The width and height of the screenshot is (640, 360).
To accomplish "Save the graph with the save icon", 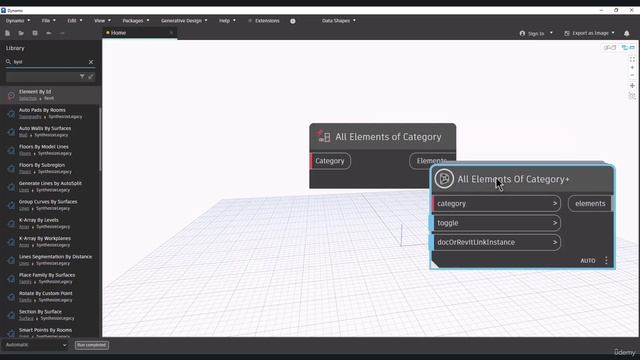I will pyautogui.click(x=35, y=33).
